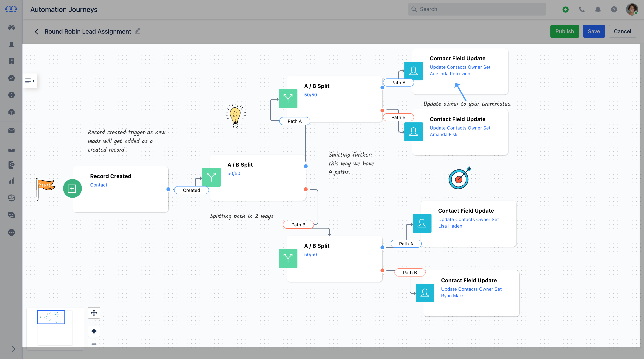This screenshot has height=359, width=644.
Task: Save the journey
Action: click(x=594, y=31)
